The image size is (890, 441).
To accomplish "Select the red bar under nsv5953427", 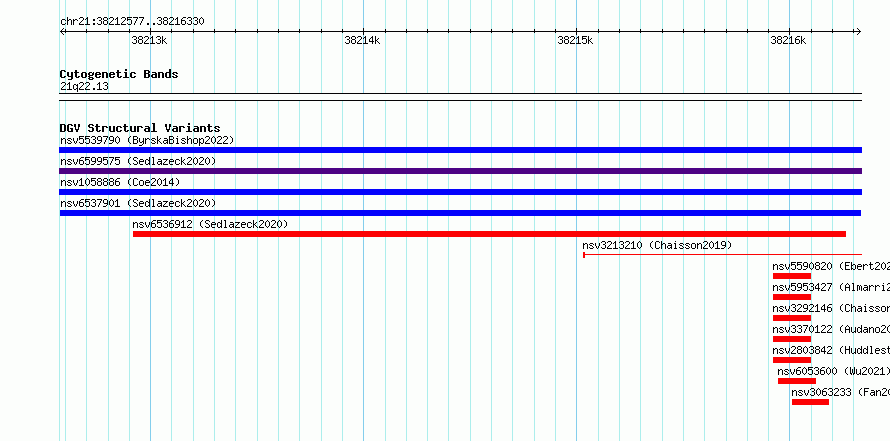I will pos(792,297).
